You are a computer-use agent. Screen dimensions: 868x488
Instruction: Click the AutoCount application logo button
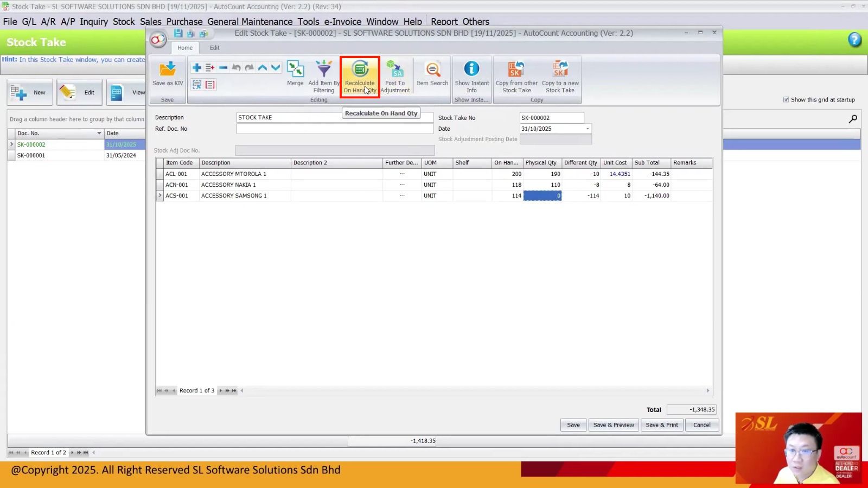pyautogui.click(x=158, y=40)
